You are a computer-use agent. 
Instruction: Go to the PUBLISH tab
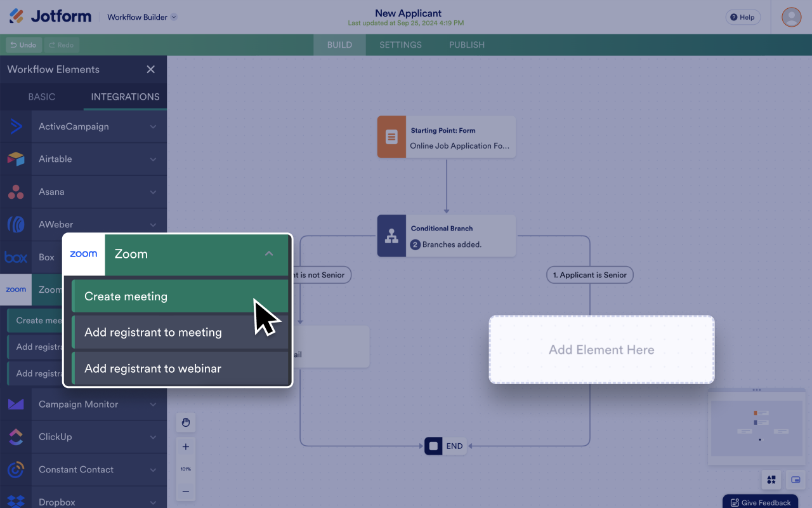tap(467, 45)
